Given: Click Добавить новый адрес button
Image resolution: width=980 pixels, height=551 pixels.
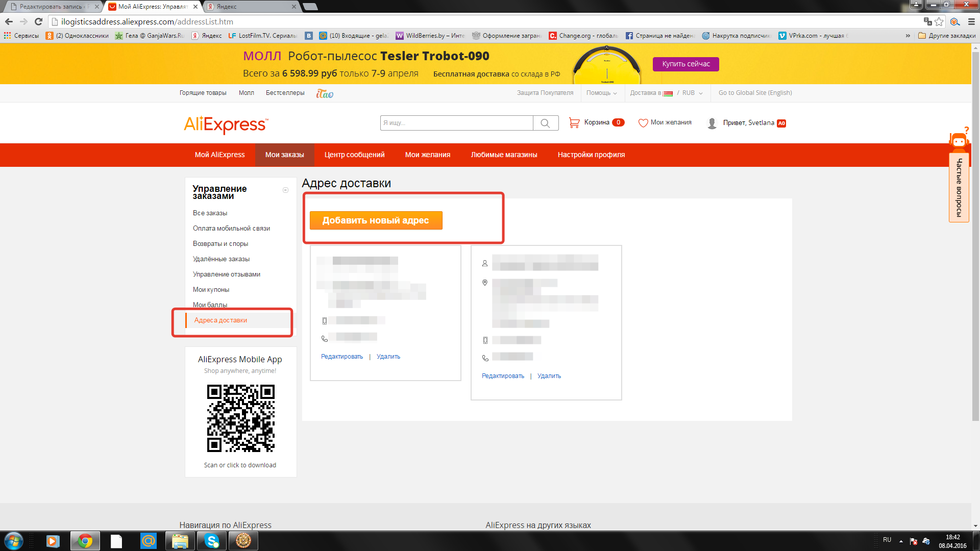Looking at the screenshot, I should click(376, 220).
